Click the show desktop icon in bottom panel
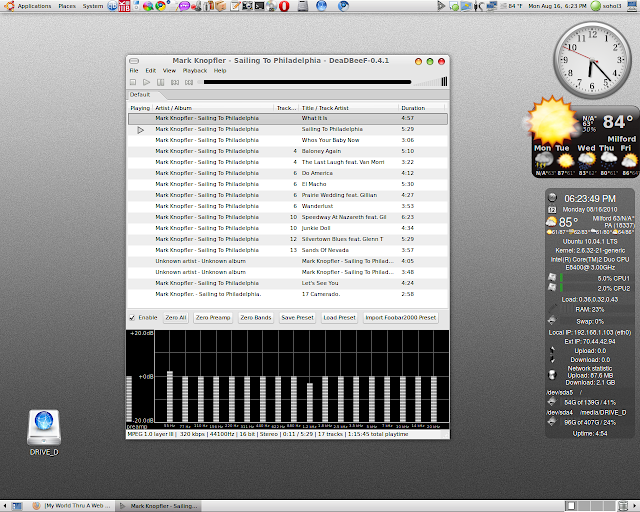 coord(17,506)
